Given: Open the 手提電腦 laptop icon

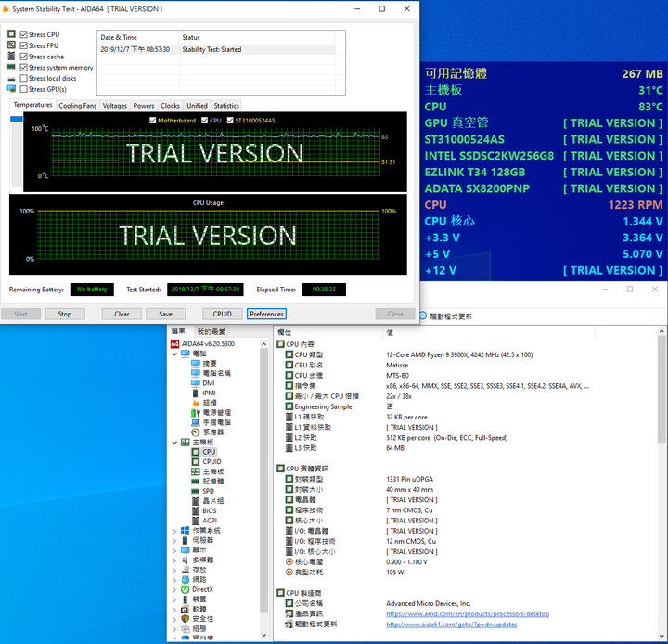Looking at the screenshot, I should click(195, 422).
